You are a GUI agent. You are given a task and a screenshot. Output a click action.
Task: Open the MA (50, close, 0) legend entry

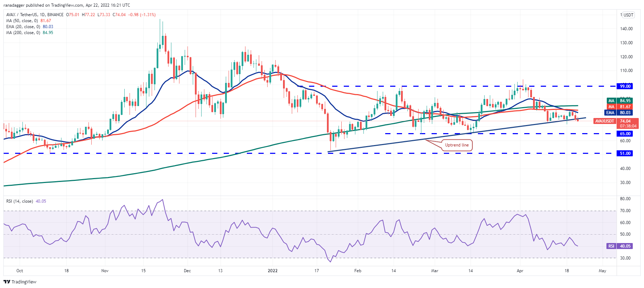click(x=23, y=21)
